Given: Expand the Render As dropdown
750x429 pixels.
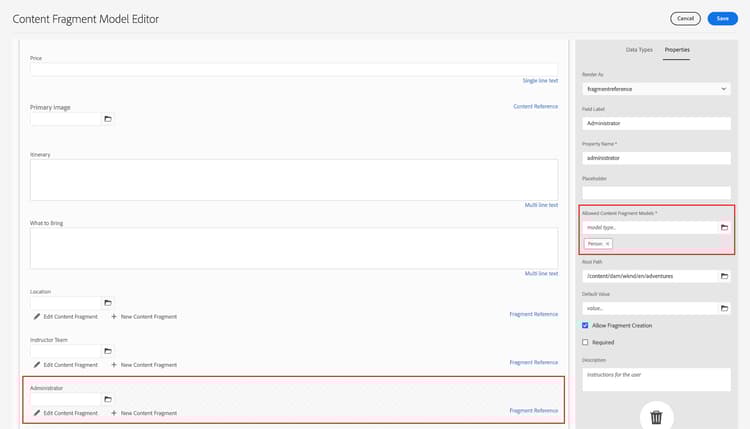Looking at the screenshot, I should point(656,89).
